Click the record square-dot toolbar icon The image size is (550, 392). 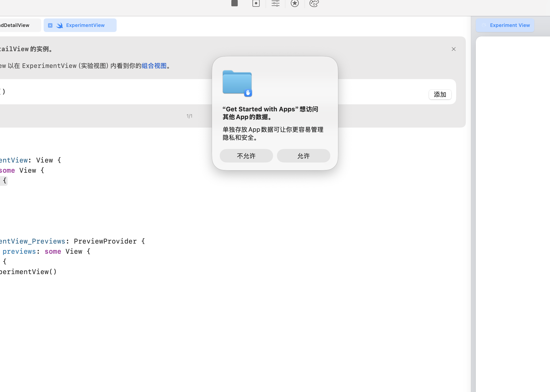(256, 3)
